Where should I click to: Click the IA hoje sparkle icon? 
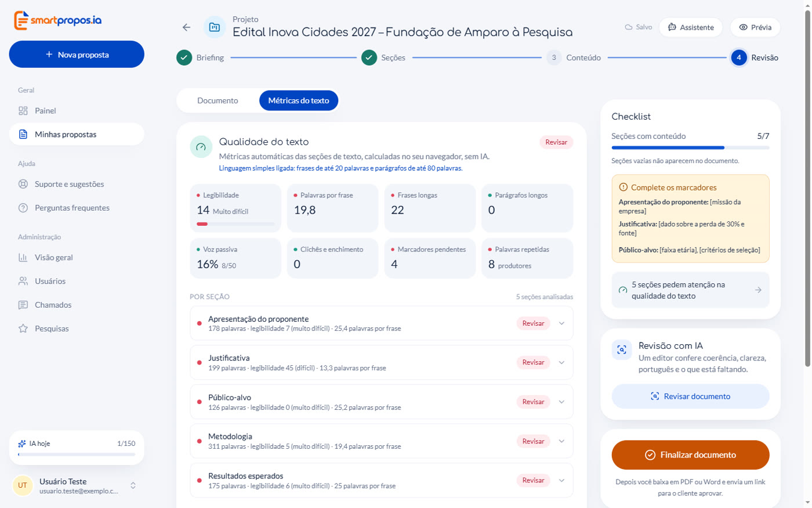[x=22, y=444]
